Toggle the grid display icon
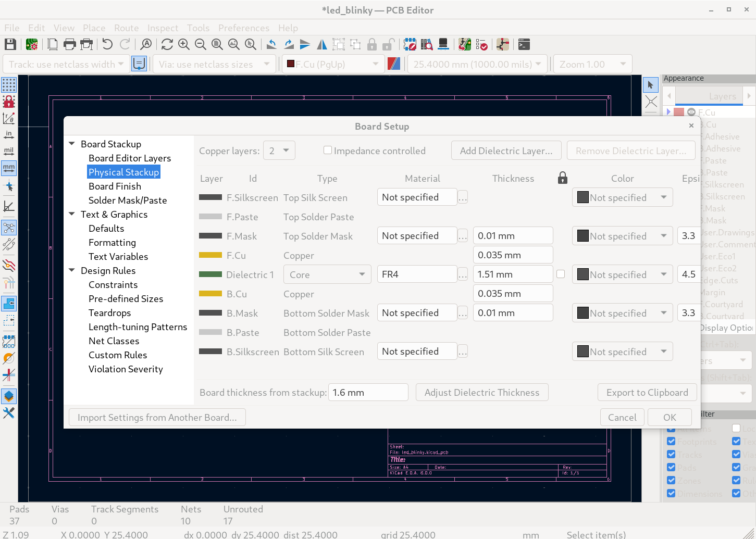The width and height of the screenshot is (756, 539). click(x=9, y=84)
